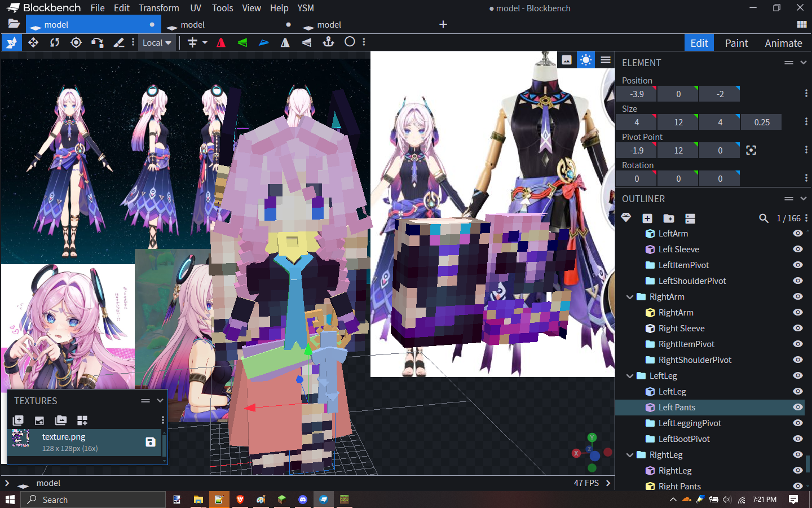Click the Position X value field

coord(637,94)
